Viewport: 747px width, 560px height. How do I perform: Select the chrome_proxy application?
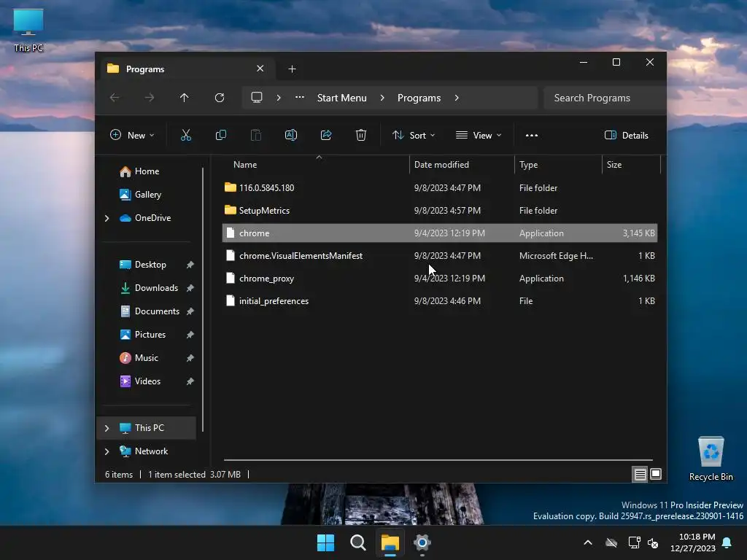[439, 279]
